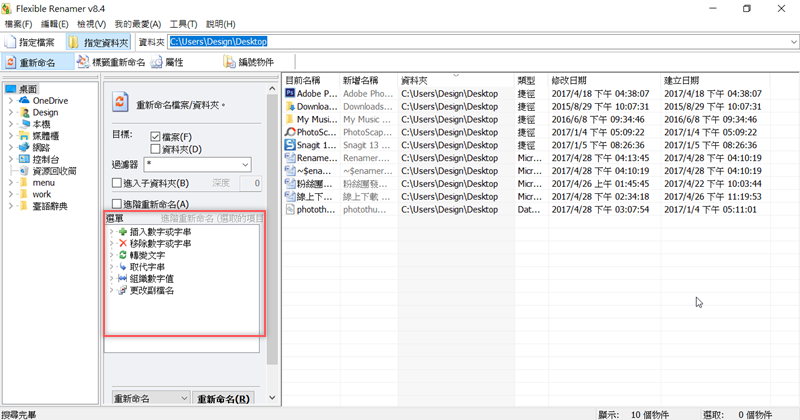
Task: Click the 控制台 control panel icon
Action: [x=24, y=159]
